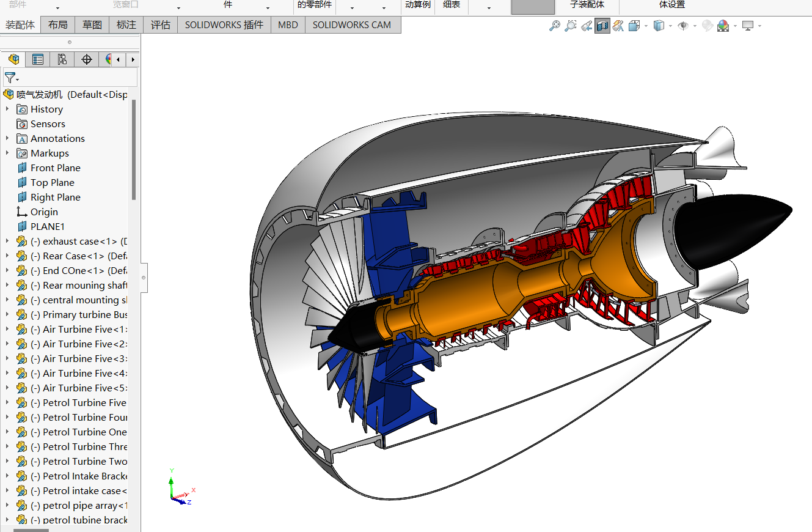Click the Zoom to Fit icon
This screenshot has height=532, width=812.
tap(555, 26)
